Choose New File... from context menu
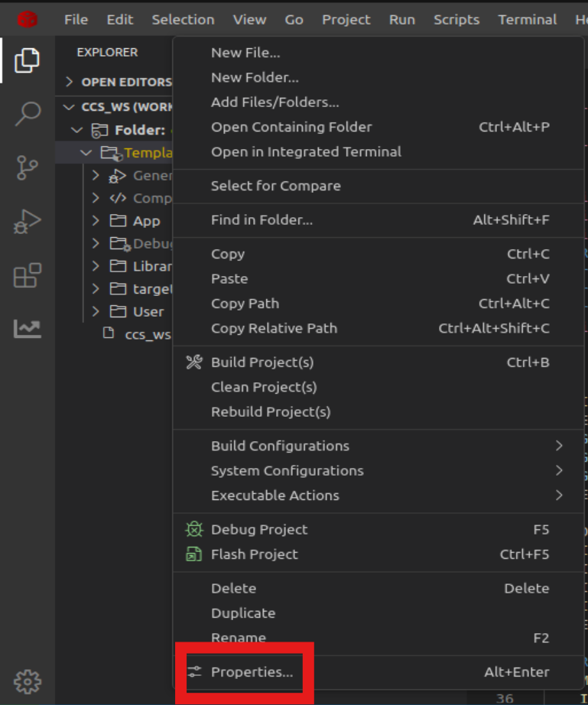Viewport: 588px width, 705px height. (x=378, y=53)
